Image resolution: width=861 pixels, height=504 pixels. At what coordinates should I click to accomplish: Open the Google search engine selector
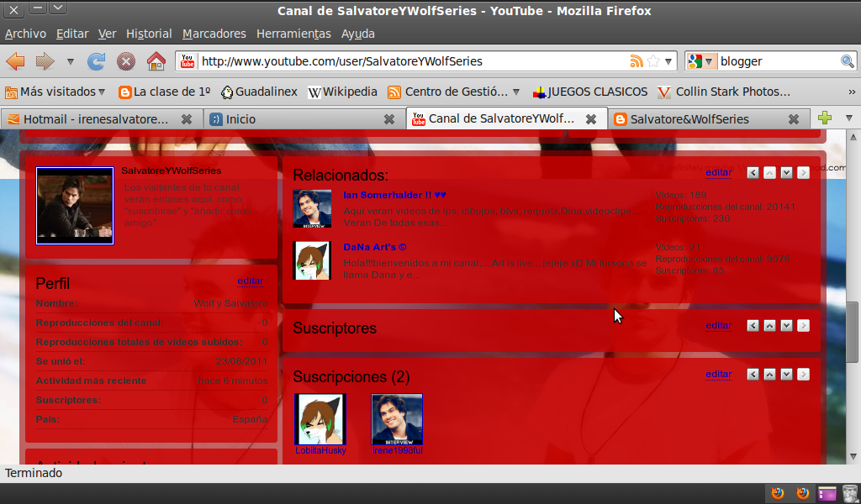pyautogui.click(x=700, y=60)
